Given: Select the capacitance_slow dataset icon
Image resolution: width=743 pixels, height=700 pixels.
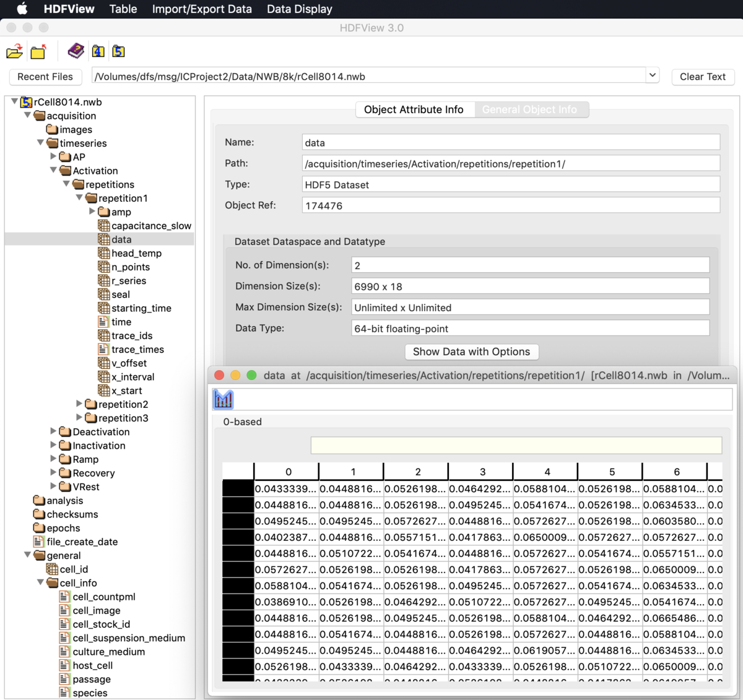Looking at the screenshot, I should click(104, 226).
